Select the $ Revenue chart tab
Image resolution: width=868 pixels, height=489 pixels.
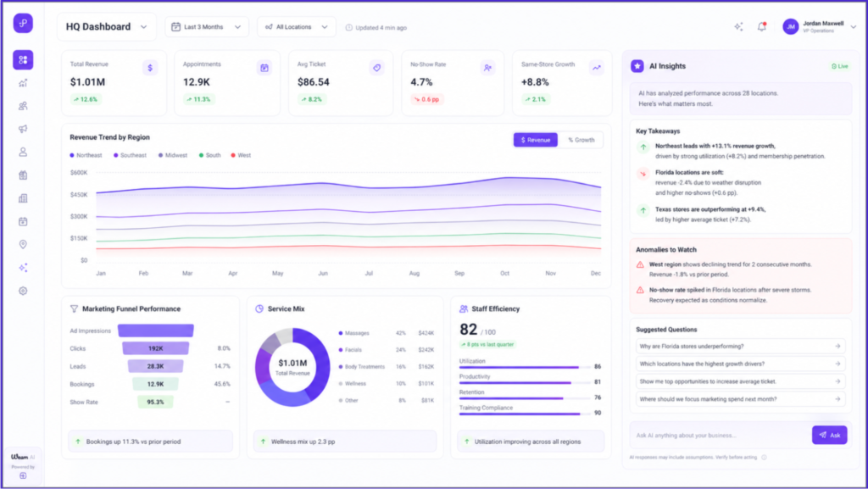point(536,140)
